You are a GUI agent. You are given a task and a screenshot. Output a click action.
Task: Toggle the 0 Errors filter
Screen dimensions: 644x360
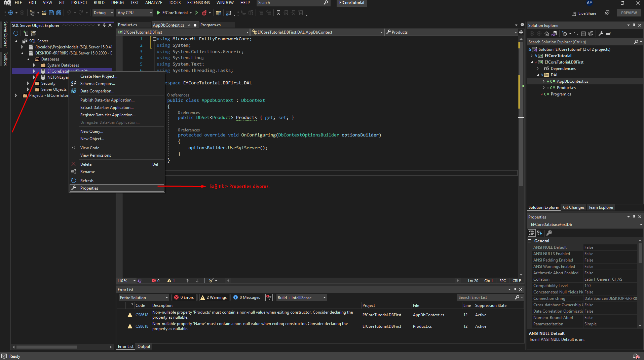point(184,297)
